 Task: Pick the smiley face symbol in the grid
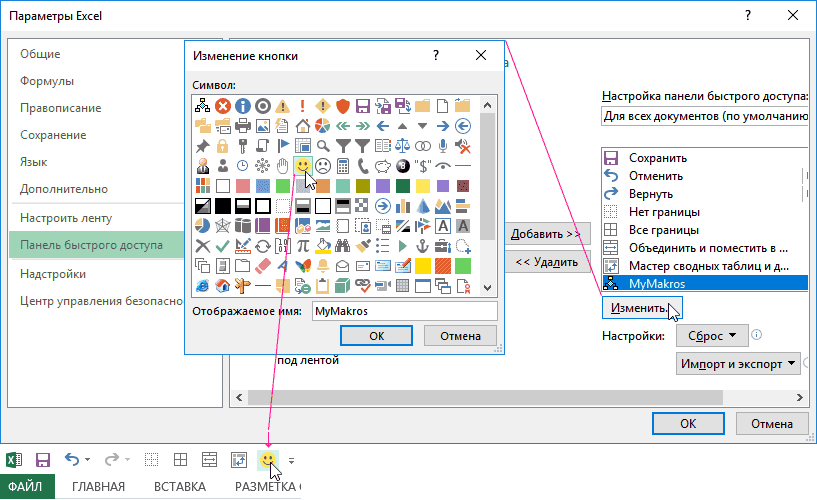(301, 165)
